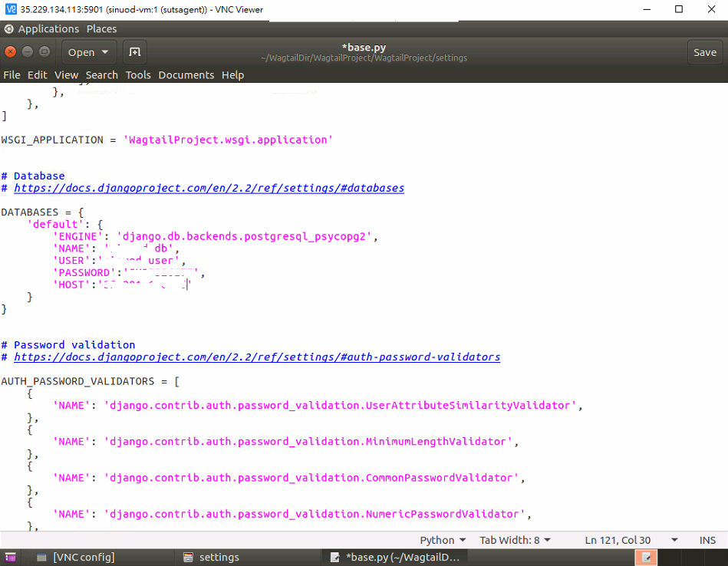Close the gedit window with red button
Viewport: 728px width, 566px height.
coord(11,51)
